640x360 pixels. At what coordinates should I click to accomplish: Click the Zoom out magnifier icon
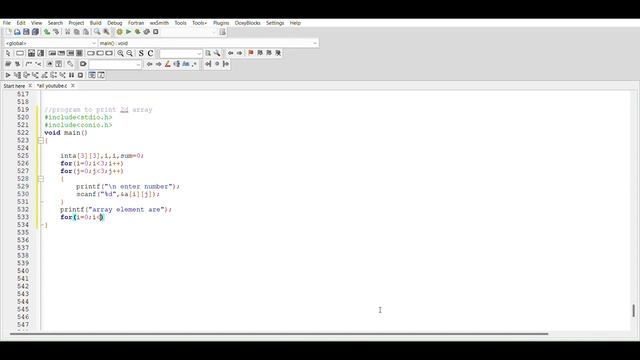click(129, 53)
